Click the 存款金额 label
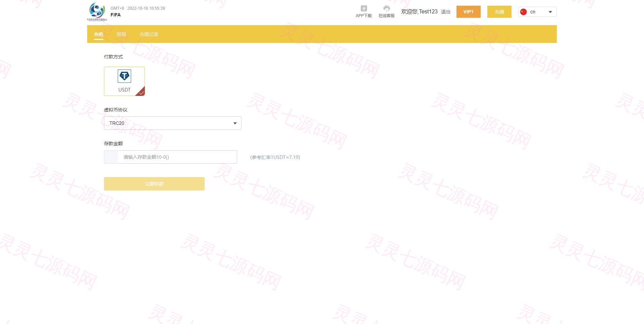644x324 pixels. tap(113, 144)
